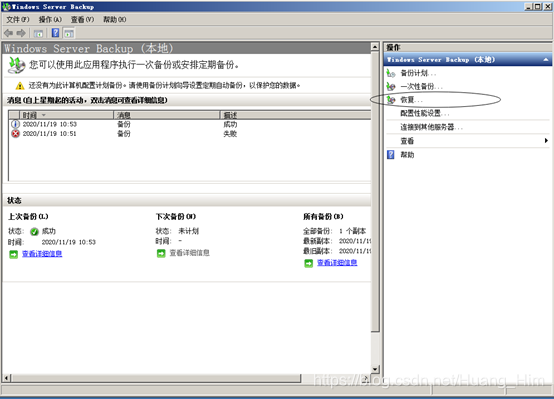The height and width of the screenshot is (399, 554).
Task: Open the 文件(F) menu
Action: coord(18,19)
